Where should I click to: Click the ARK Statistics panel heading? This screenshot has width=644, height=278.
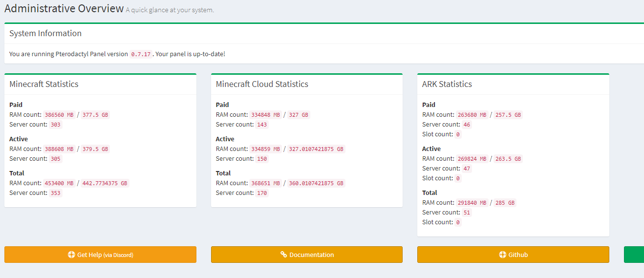tap(447, 84)
